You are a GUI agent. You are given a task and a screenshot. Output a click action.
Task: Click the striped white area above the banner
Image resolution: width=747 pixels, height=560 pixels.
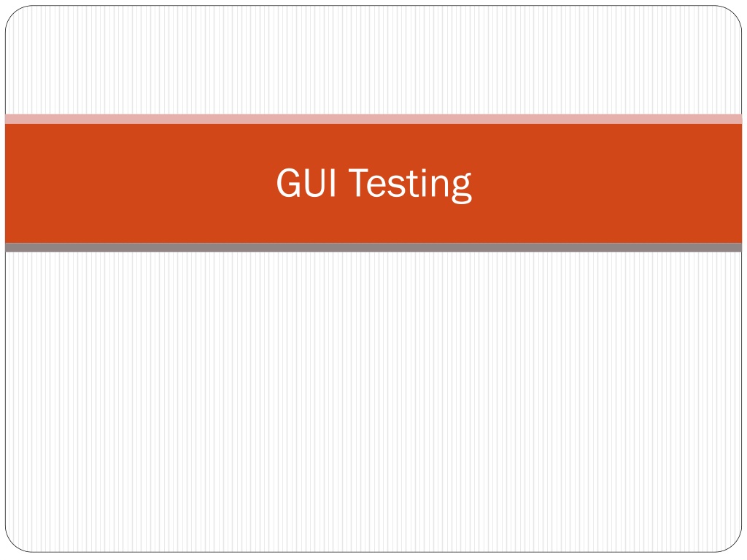pyautogui.click(x=373, y=60)
